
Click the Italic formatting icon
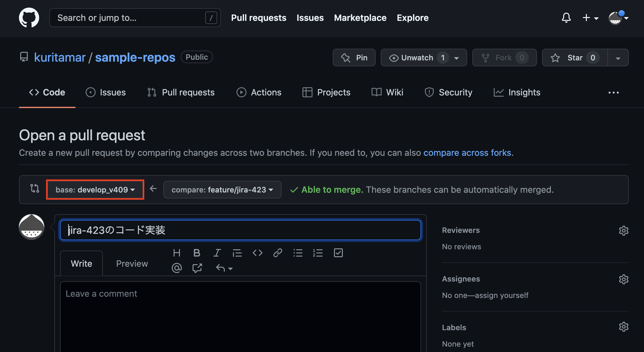[x=217, y=253]
